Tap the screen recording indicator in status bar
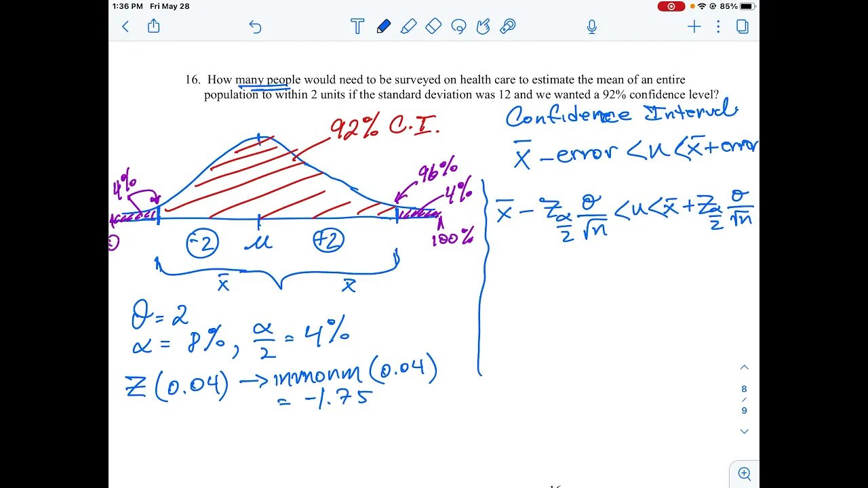Image resolution: width=868 pixels, height=488 pixels. click(671, 6)
